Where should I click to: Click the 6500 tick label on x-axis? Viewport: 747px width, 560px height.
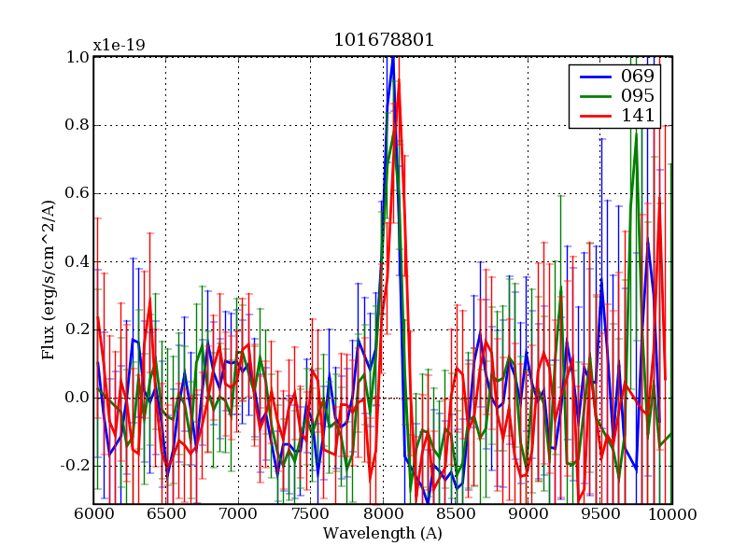point(165,514)
